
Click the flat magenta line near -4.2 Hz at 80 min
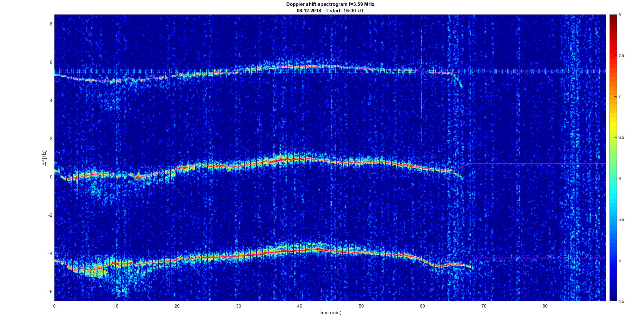(545, 258)
